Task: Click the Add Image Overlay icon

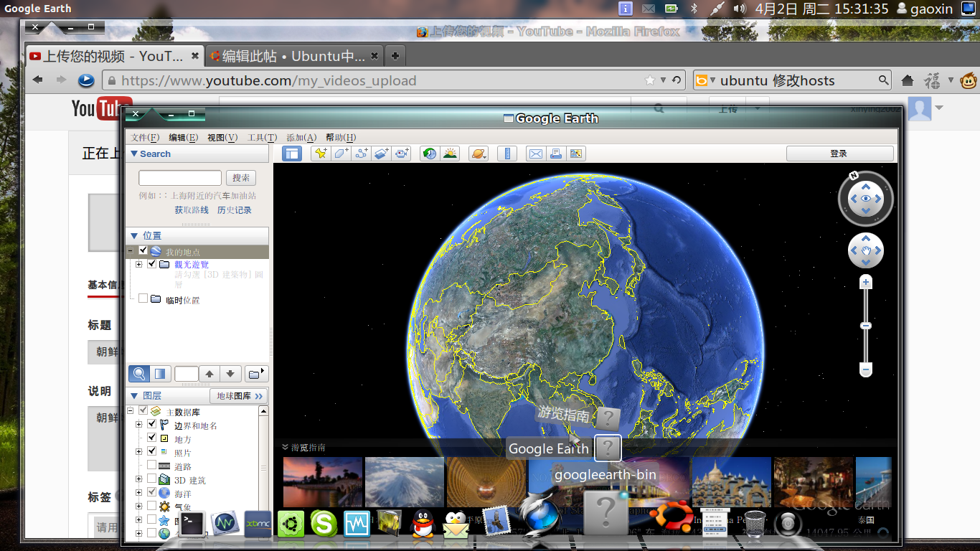Action: pos(381,153)
